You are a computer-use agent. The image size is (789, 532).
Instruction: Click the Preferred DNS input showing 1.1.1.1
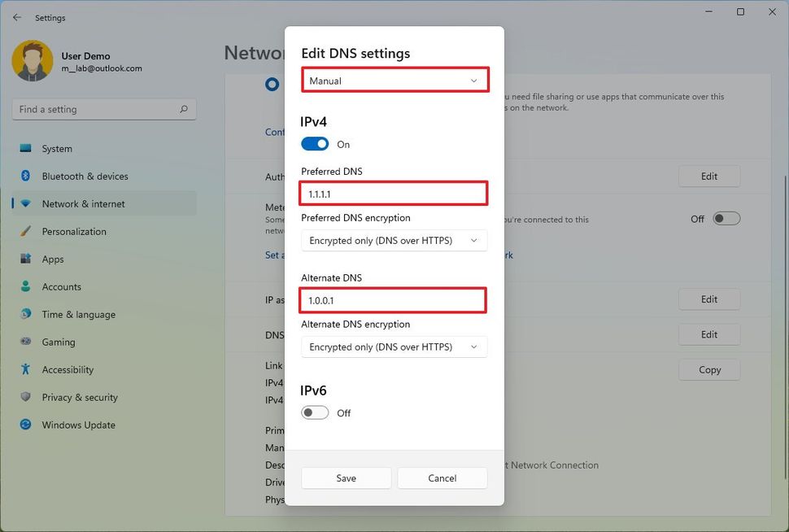click(394, 193)
